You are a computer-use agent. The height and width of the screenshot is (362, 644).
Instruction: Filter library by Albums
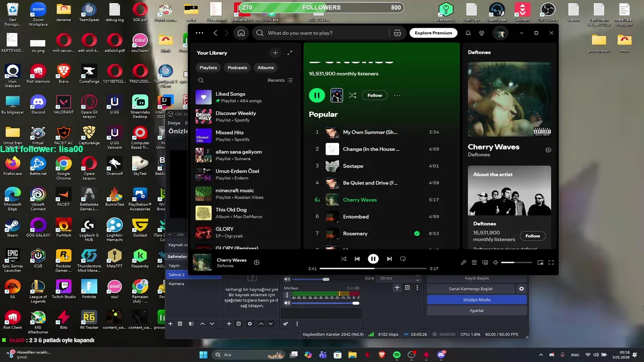pyautogui.click(x=266, y=67)
